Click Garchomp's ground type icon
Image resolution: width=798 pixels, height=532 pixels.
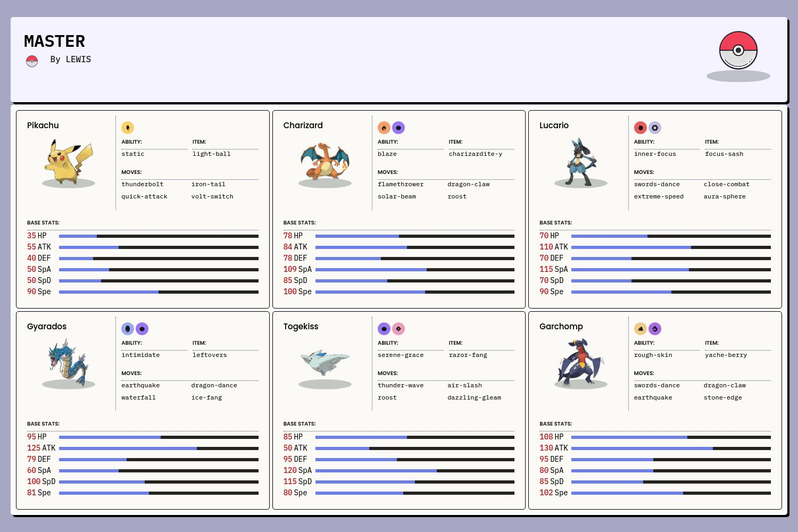point(641,329)
